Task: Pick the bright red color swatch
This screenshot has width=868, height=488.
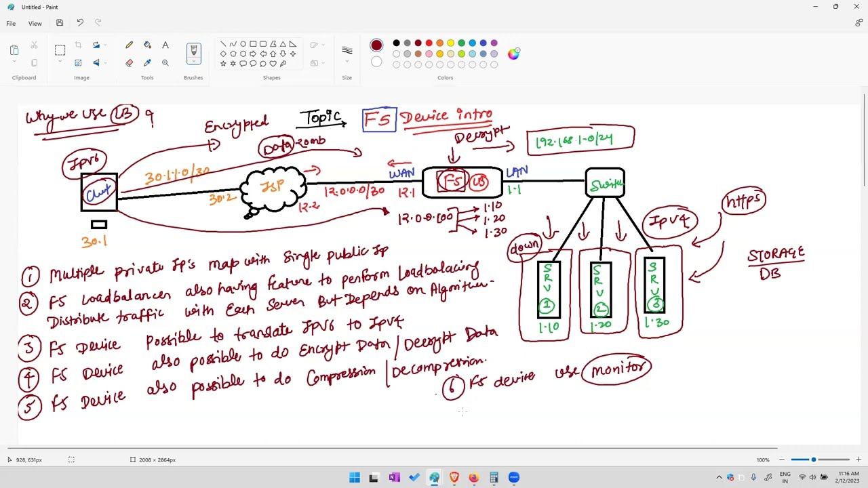Action: tap(429, 43)
